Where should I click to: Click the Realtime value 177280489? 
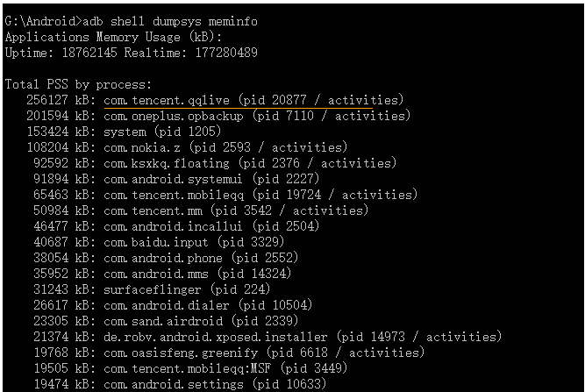pyautogui.click(x=224, y=53)
